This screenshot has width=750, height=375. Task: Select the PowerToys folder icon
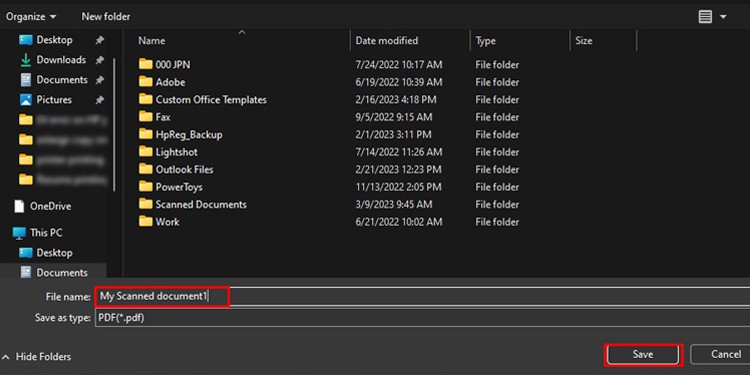145,187
